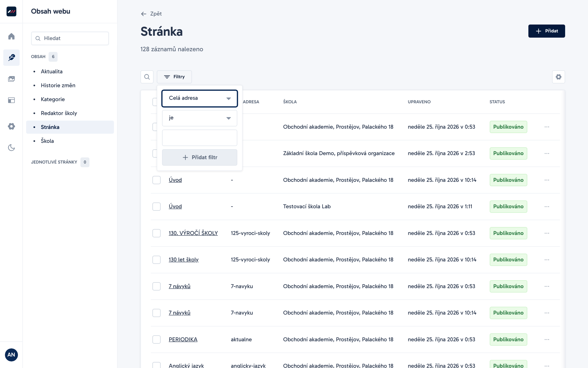Open Aktualita in the sidebar
Screen dimensions: 588x368
click(52, 71)
